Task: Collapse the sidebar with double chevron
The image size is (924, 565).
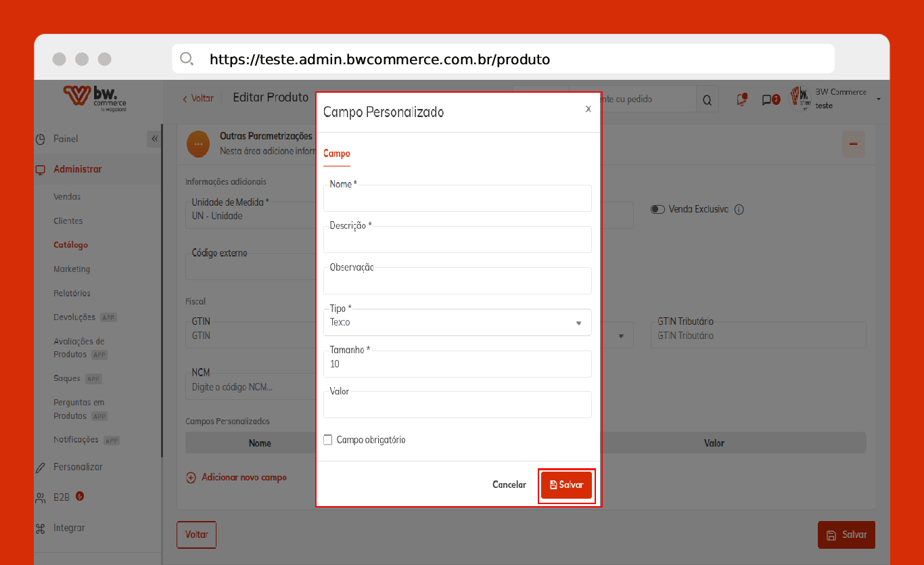Action: (154, 139)
